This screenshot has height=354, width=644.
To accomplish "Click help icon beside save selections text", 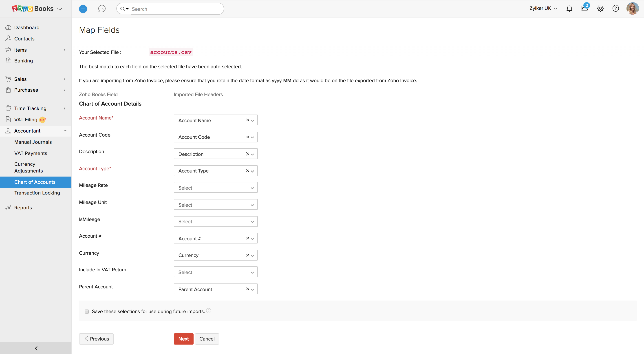I will [209, 311].
